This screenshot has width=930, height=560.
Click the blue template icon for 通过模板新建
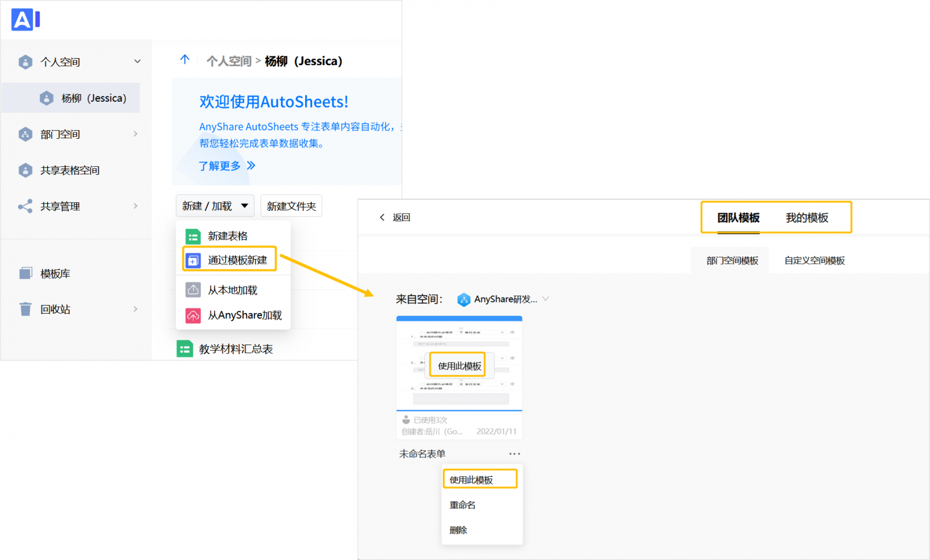point(193,260)
